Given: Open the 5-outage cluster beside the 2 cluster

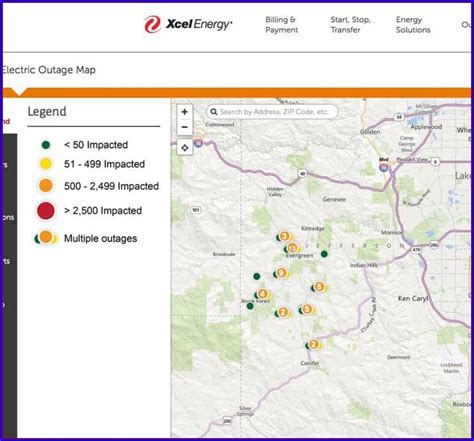Looking at the screenshot, I should 307,309.
